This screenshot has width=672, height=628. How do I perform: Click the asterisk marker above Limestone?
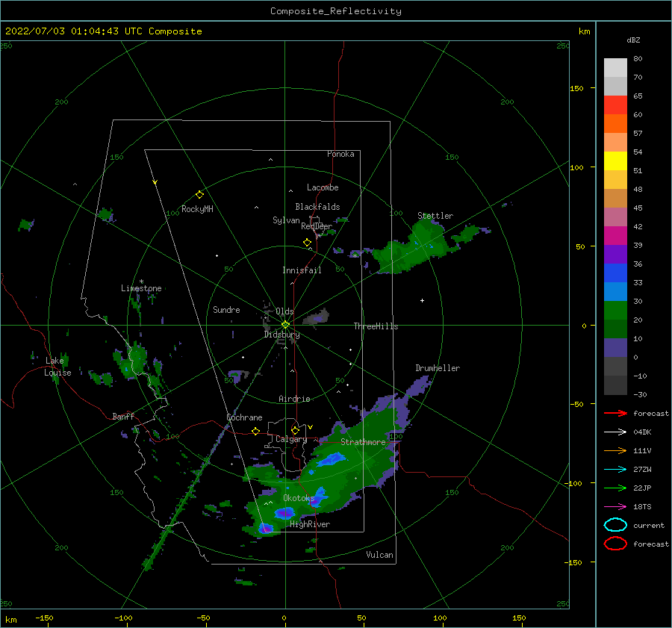pos(141,282)
